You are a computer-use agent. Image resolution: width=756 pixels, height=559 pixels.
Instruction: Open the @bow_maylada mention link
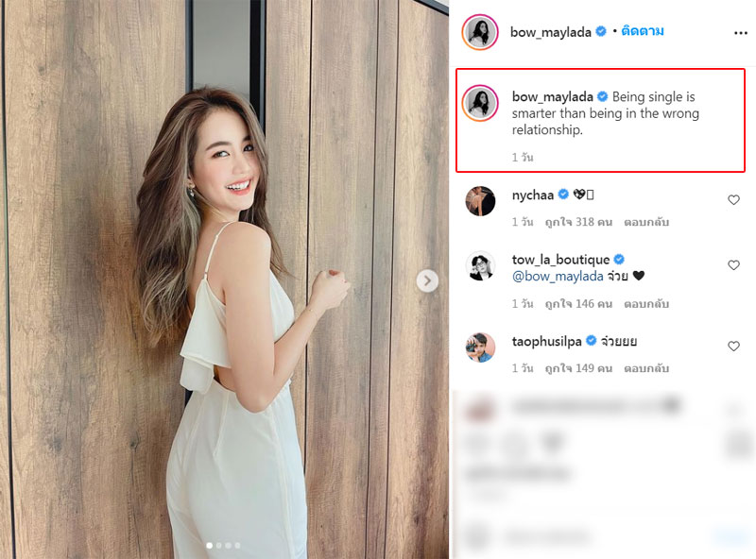click(558, 276)
